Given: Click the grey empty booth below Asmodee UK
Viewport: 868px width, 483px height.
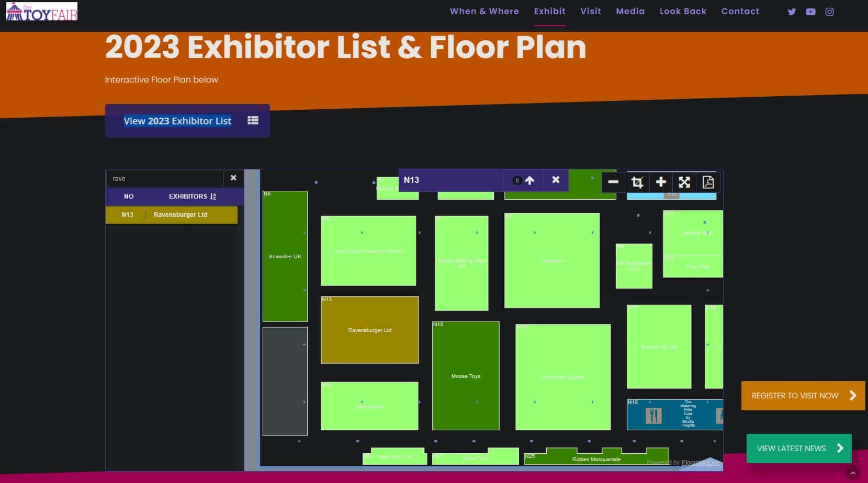Looking at the screenshot, I should (x=285, y=381).
